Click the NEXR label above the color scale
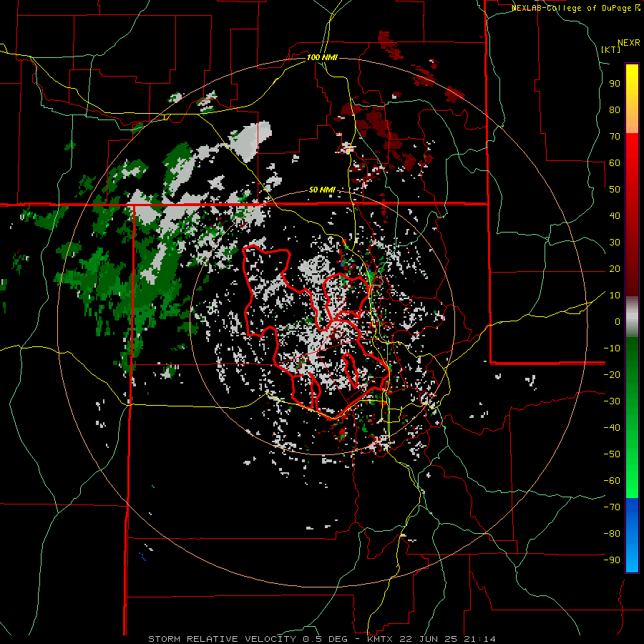The height and width of the screenshot is (644, 644). 629,42
